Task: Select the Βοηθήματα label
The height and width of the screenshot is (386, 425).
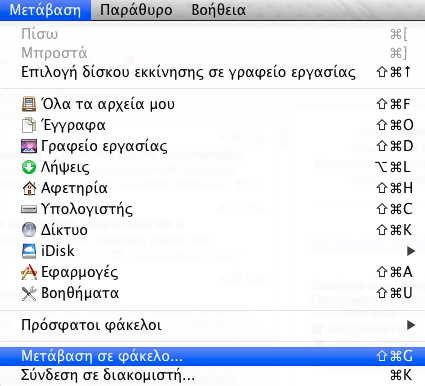Action: (80, 293)
